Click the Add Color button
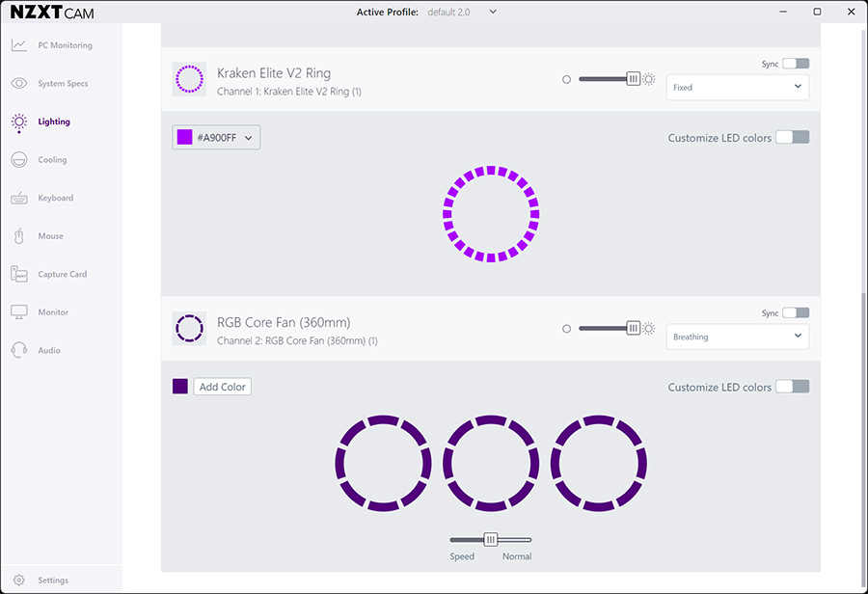The height and width of the screenshot is (594, 868). click(x=222, y=387)
